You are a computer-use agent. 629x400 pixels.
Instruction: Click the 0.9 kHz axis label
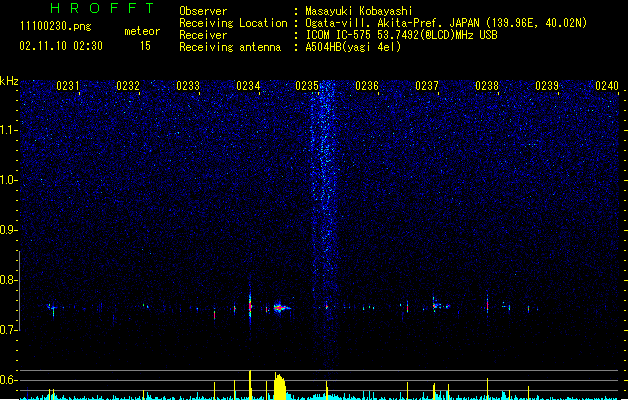click(8, 230)
